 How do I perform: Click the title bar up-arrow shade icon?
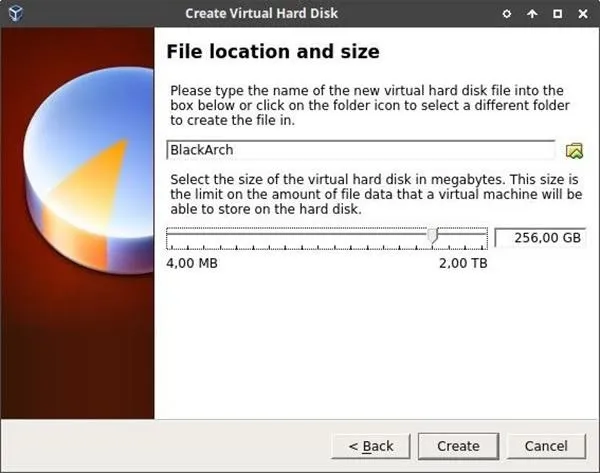(532, 14)
